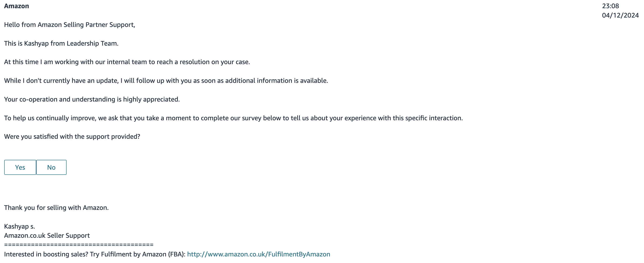Click the 'Try Fulfilment by Amazon (FBA)' text
Viewport: 644px width, 263px height.
[x=137, y=254]
